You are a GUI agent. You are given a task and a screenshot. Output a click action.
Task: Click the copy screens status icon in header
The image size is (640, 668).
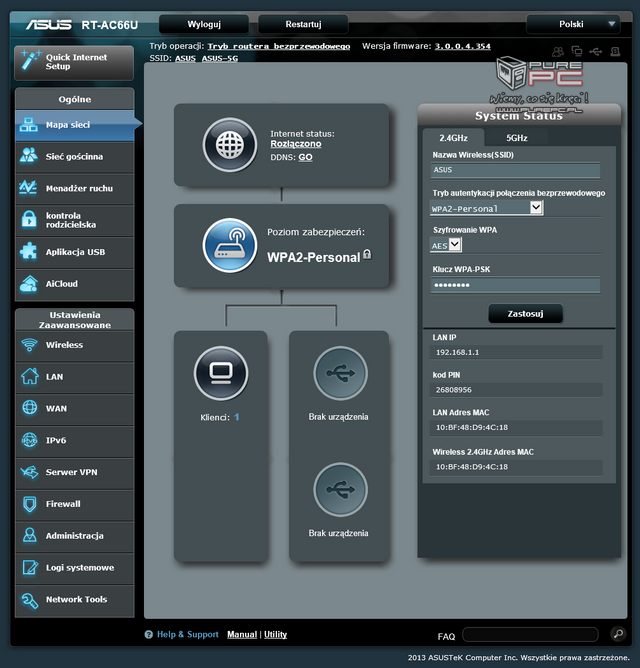[x=577, y=52]
